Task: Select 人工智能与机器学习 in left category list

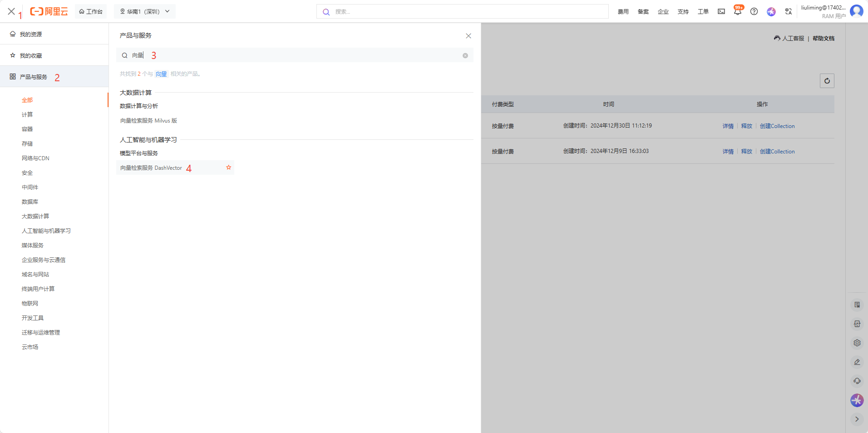Action: [x=46, y=231]
